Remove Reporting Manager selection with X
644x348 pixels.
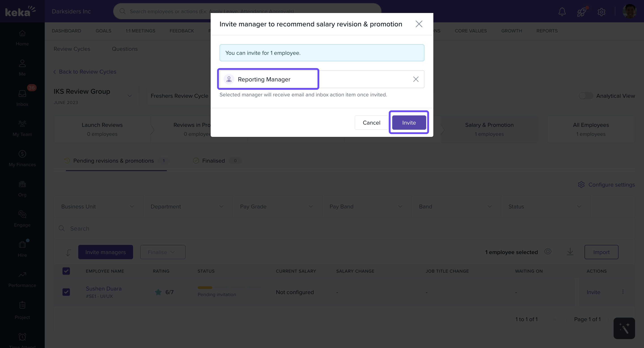pos(415,79)
